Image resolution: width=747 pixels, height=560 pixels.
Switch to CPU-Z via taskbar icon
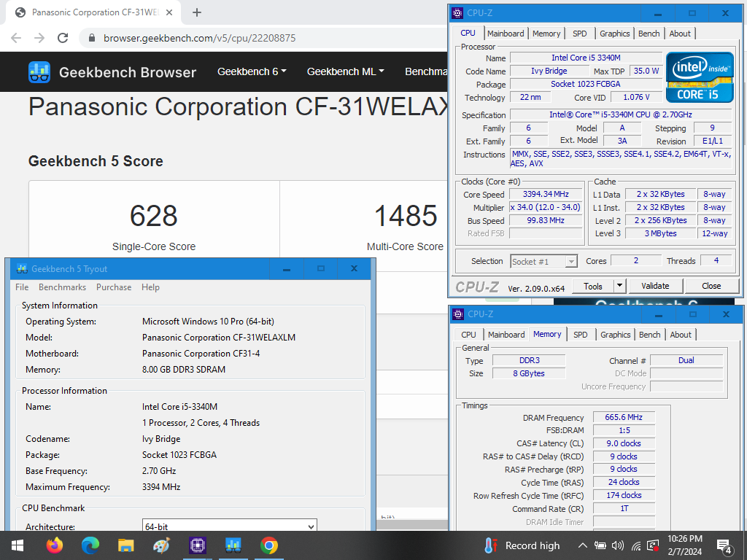tap(197, 545)
